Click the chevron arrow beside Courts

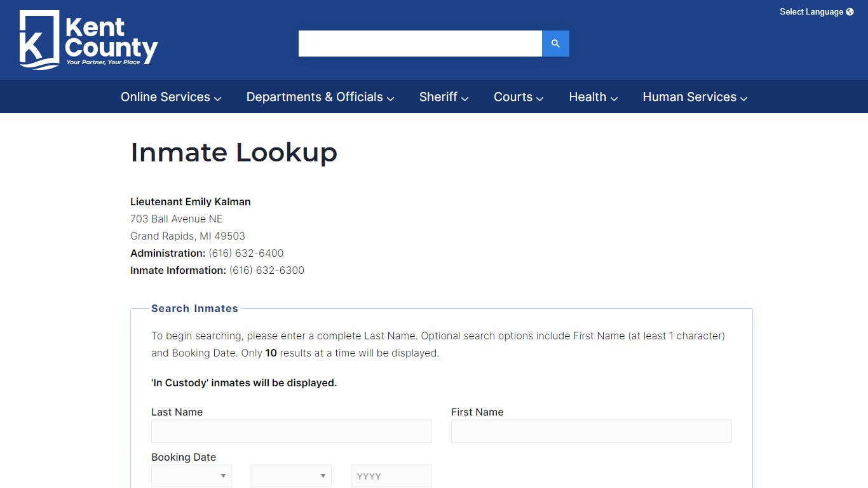pos(540,98)
